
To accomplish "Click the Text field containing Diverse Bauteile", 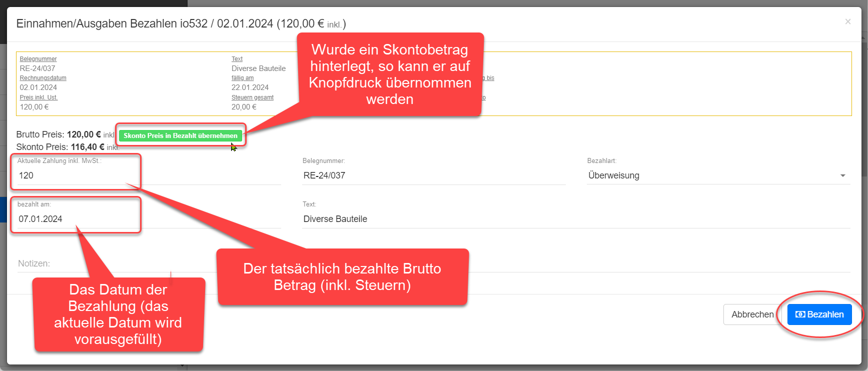I will pyautogui.click(x=575, y=219).
